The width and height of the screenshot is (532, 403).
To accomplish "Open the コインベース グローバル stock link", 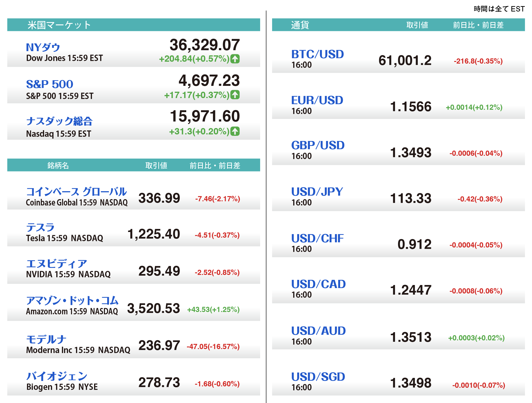I will click(76, 192).
